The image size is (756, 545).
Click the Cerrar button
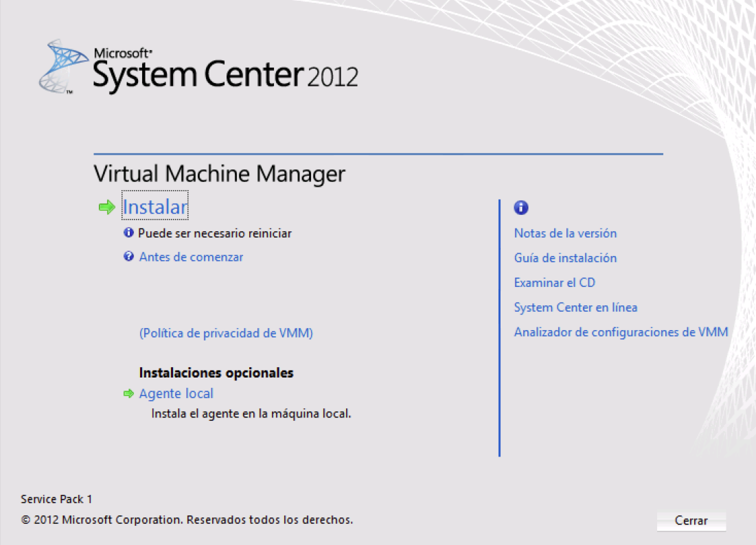tap(691, 520)
